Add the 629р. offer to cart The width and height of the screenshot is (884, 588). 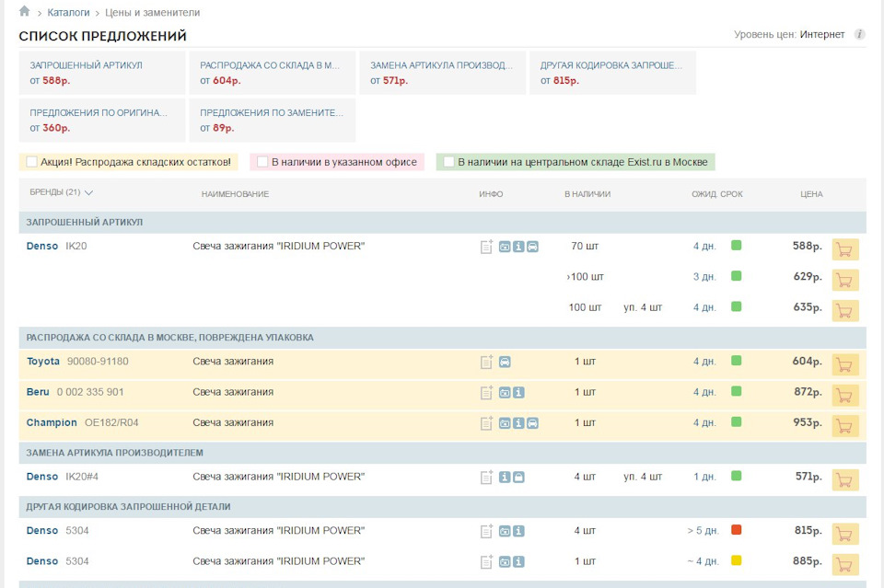[x=845, y=280]
